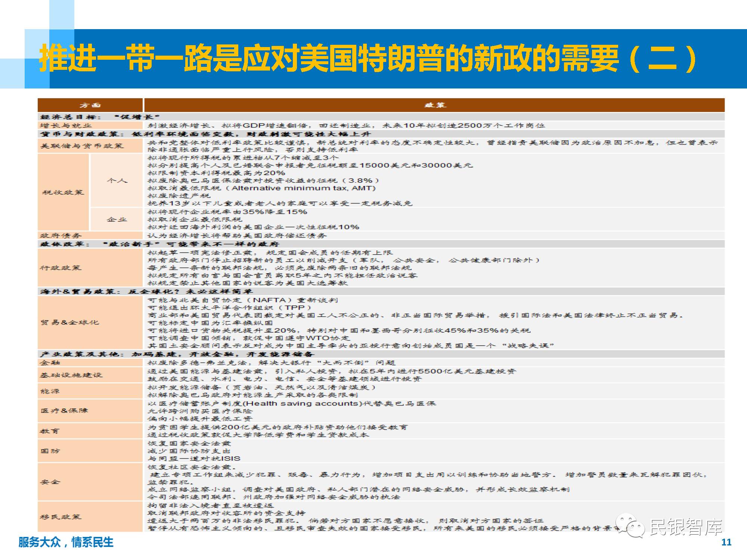Select the 政策 column header
This screenshot has width=747, height=560.
434,105
